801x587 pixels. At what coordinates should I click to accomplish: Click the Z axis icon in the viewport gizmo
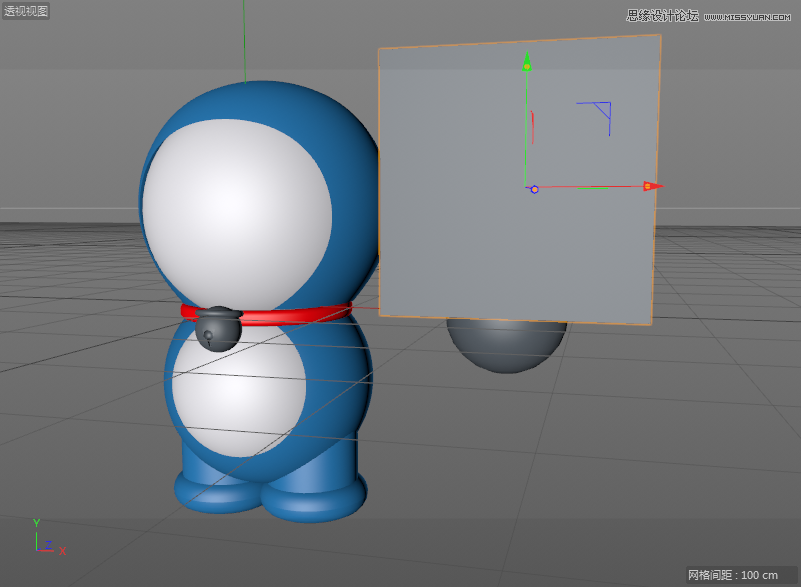tap(49, 546)
